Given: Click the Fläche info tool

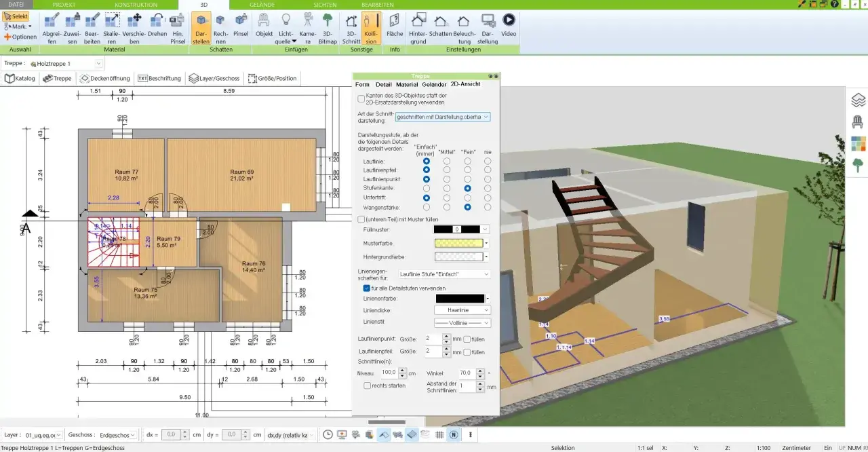Looking at the screenshot, I should [x=395, y=24].
